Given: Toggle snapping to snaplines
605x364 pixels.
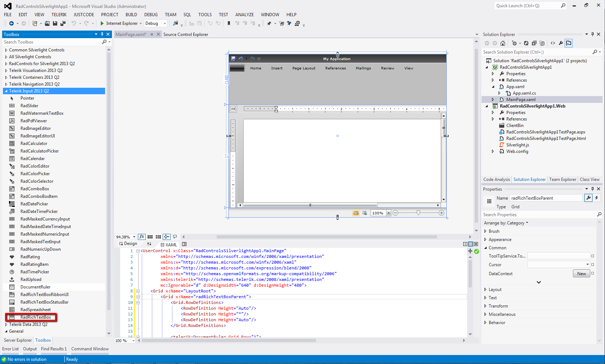Looking at the screenshot, I should [x=167, y=237].
